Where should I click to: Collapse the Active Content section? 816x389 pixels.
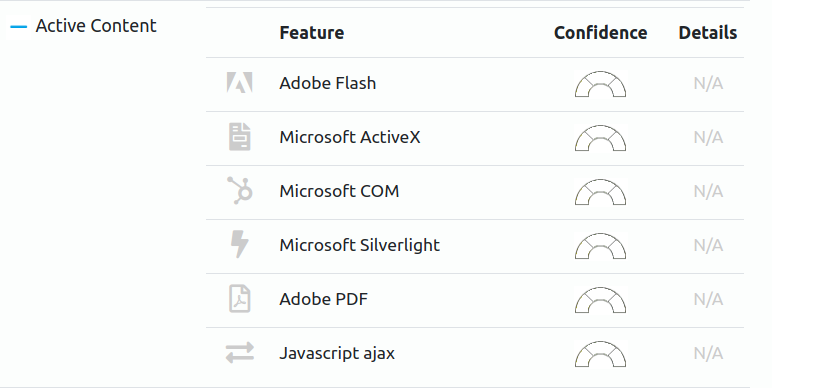tap(19, 27)
